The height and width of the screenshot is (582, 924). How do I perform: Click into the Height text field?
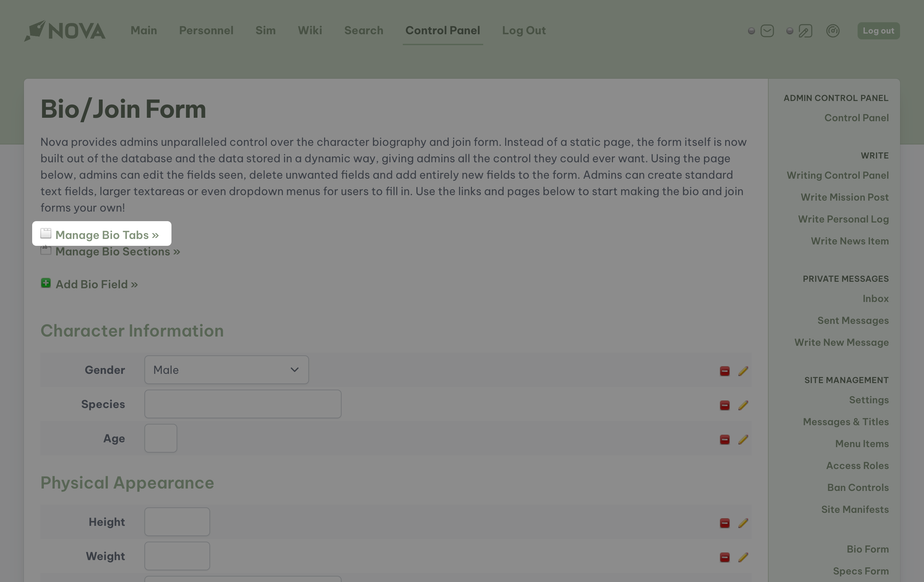(x=177, y=522)
